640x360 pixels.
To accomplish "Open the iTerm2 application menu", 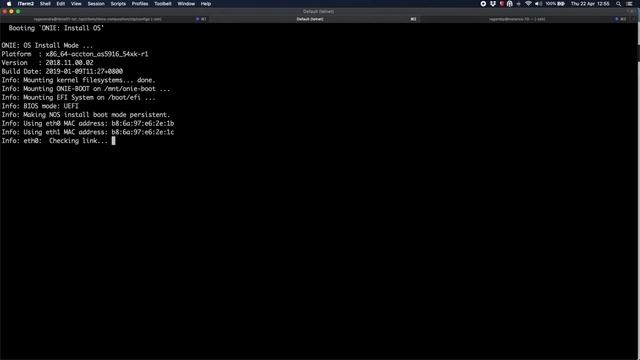I will coord(26,4).
